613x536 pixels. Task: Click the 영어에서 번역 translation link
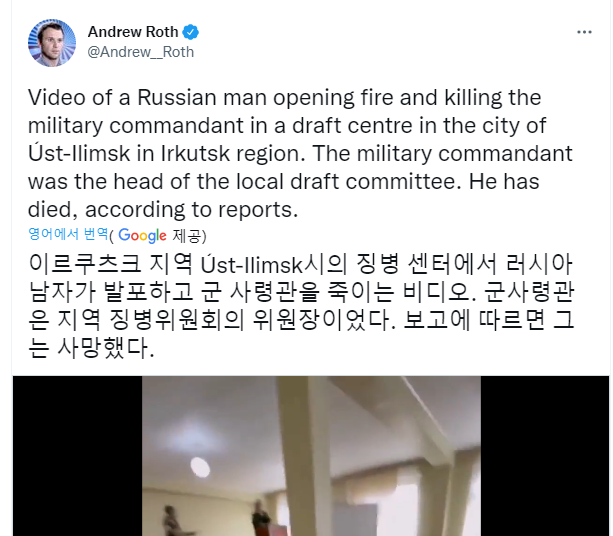[x=68, y=234]
